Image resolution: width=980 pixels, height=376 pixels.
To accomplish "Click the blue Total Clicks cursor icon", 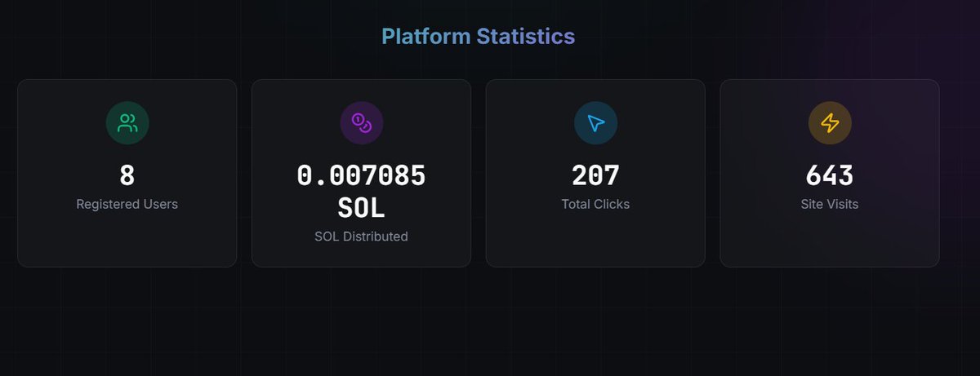I will coord(596,123).
